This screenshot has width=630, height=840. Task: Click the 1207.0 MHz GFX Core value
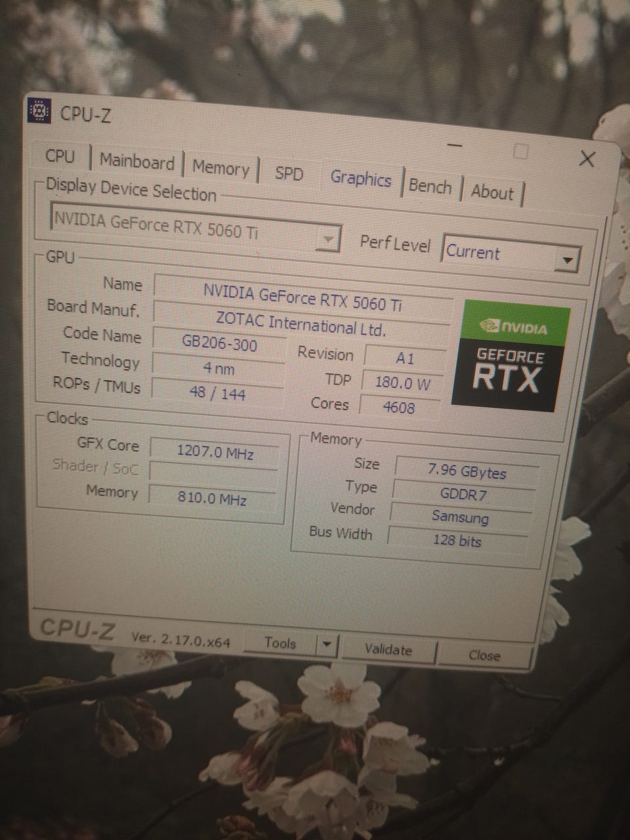pyautogui.click(x=215, y=452)
